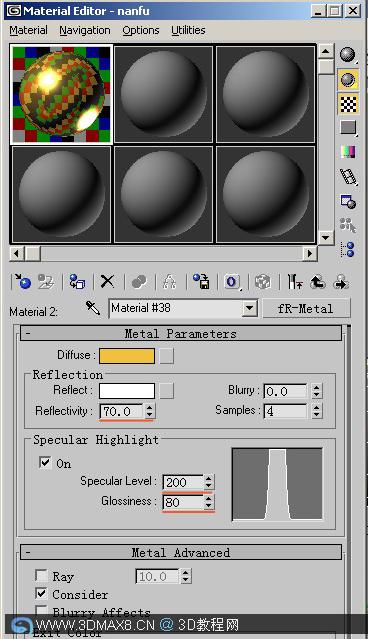Screen dimensions: 368x639
Task: Click the Specular Level value field
Action: click(183, 483)
